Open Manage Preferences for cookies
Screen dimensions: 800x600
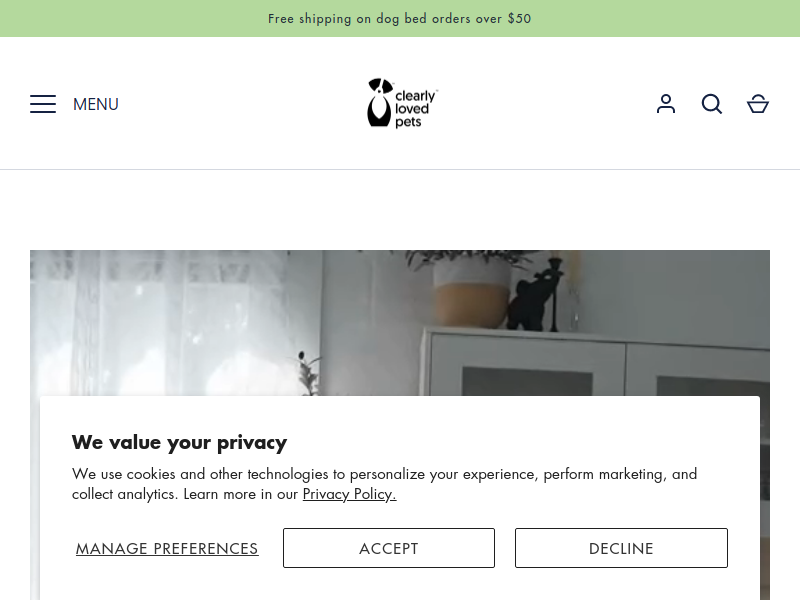tap(167, 548)
